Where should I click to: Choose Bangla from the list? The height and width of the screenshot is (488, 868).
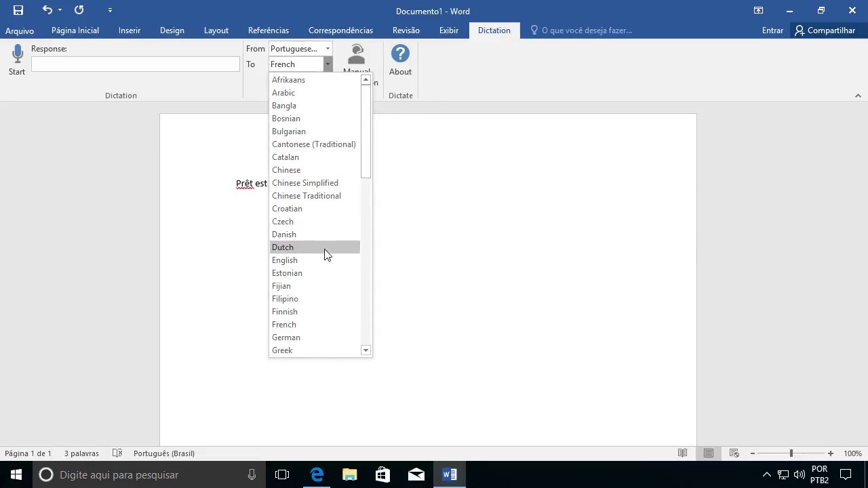coord(315,106)
